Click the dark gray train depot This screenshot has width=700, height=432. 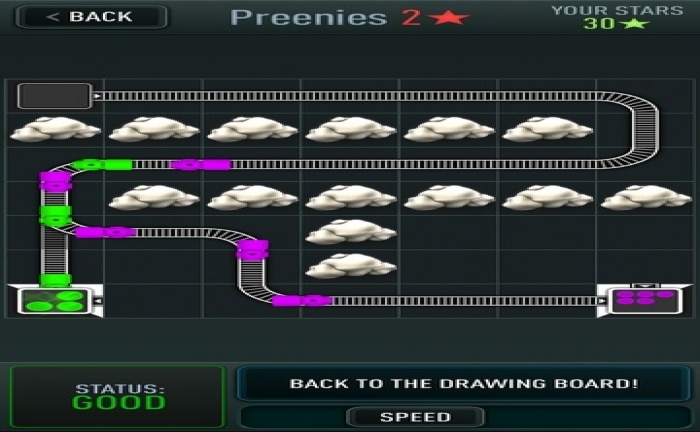[x=54, y=96]
